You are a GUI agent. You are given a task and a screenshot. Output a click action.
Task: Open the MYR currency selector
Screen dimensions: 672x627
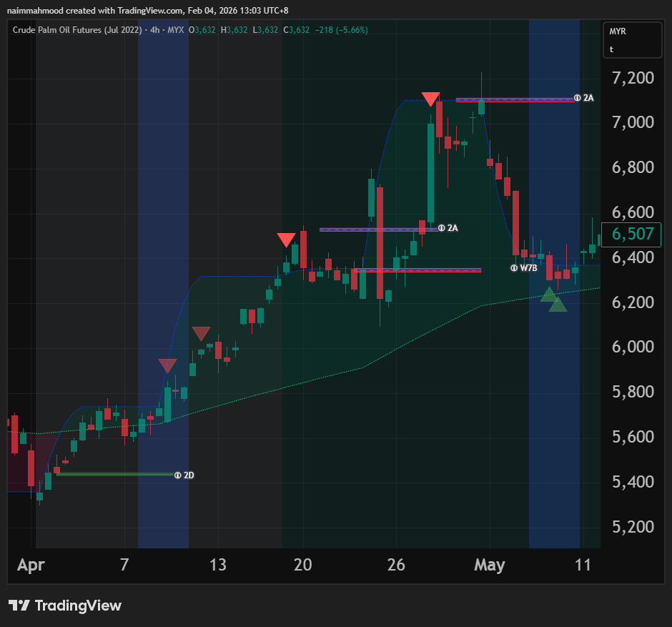tap(618, 32)
